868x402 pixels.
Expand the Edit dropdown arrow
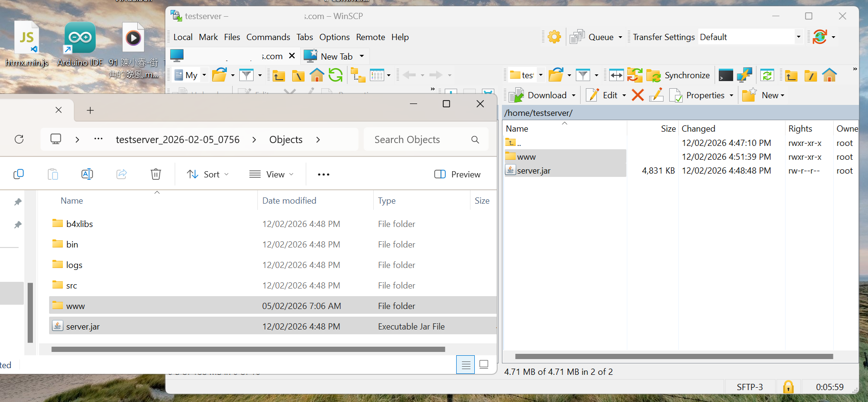(624, 95)
